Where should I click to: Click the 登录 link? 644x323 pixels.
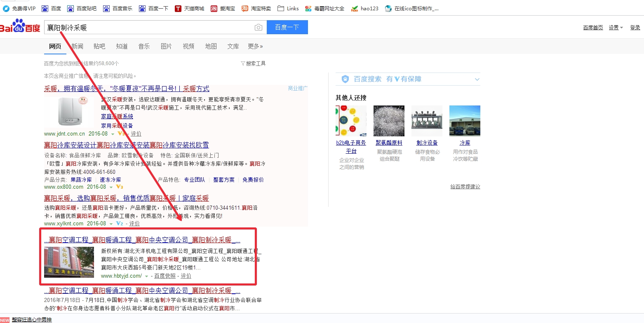point(635,28)
